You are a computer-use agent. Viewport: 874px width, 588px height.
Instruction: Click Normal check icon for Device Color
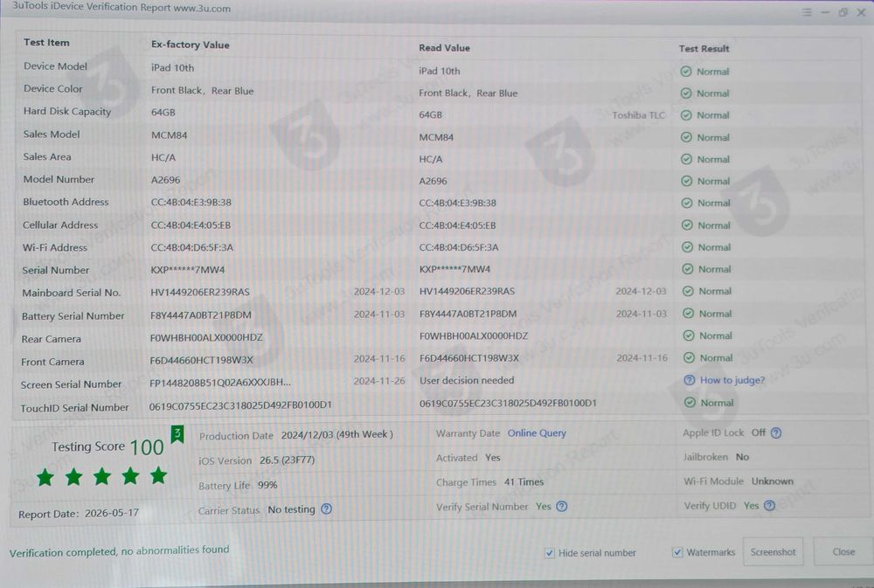[x=686, y=93]
